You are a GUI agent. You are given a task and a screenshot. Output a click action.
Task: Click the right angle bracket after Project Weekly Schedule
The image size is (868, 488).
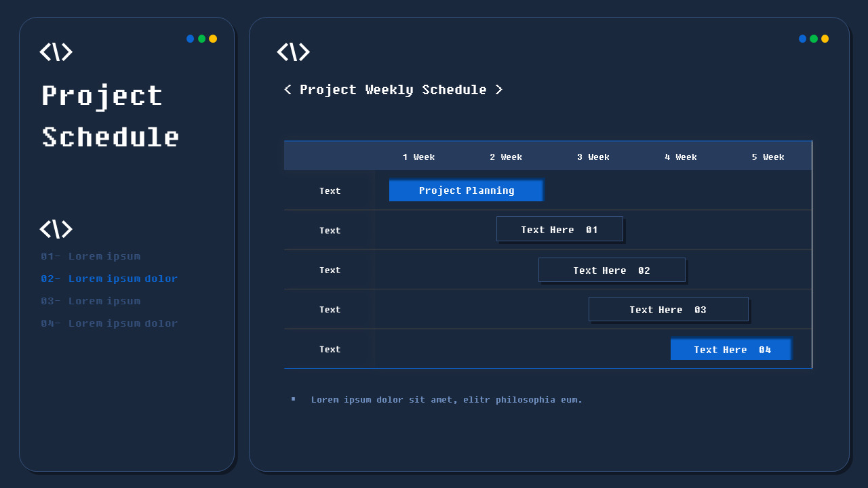(x=499, y=89)
